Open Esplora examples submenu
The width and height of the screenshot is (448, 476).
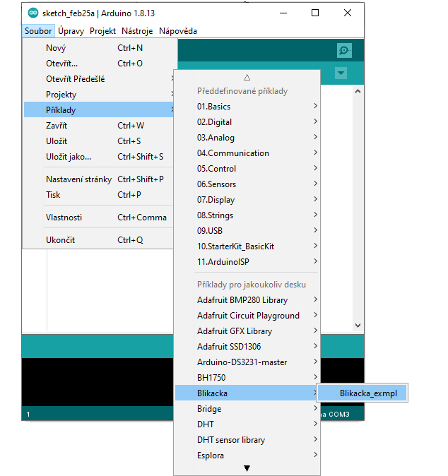click(x=247, y=455)
